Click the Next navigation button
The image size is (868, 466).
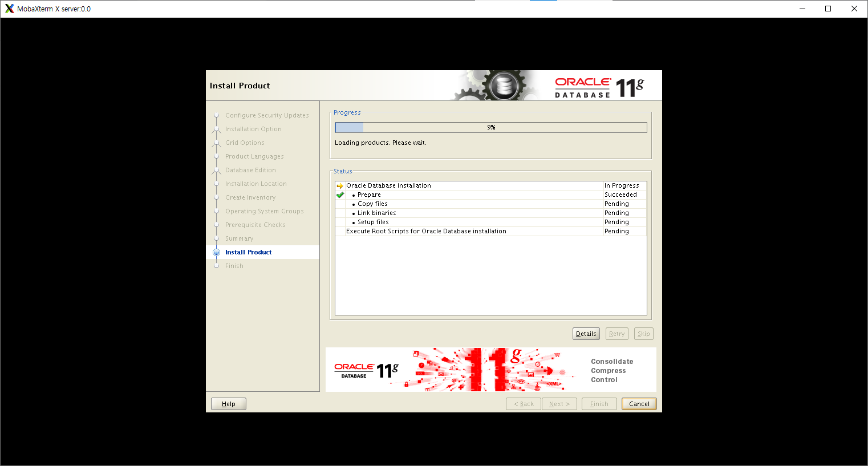point(559,404)
